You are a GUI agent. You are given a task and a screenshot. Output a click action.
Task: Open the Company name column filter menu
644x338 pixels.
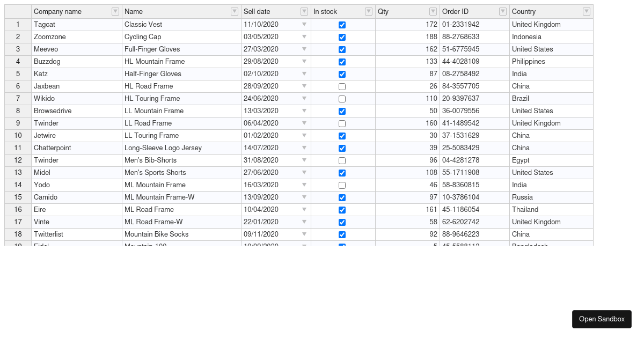(x=115, y=12)
